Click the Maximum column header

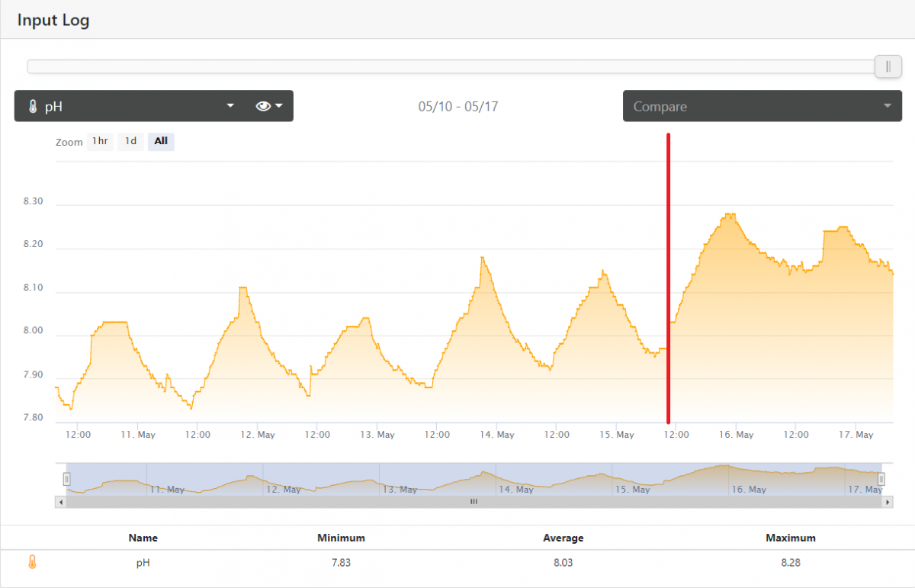(x=791, y=538)
